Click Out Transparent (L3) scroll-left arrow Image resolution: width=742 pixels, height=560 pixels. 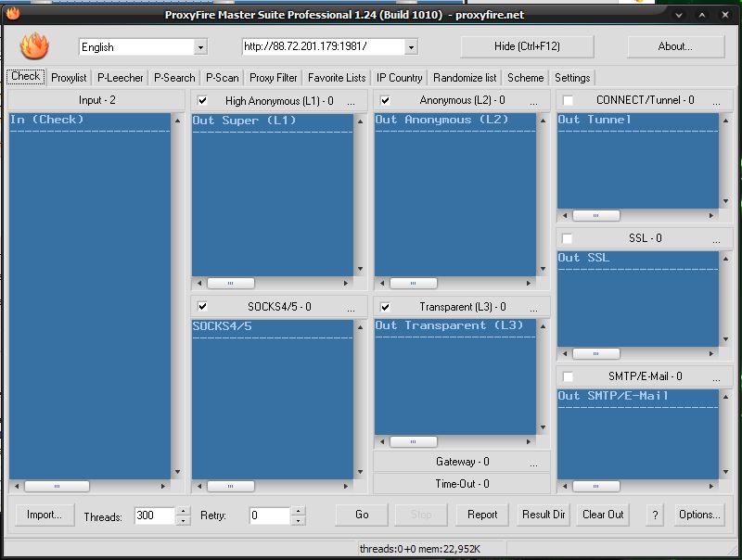point(382,441)
